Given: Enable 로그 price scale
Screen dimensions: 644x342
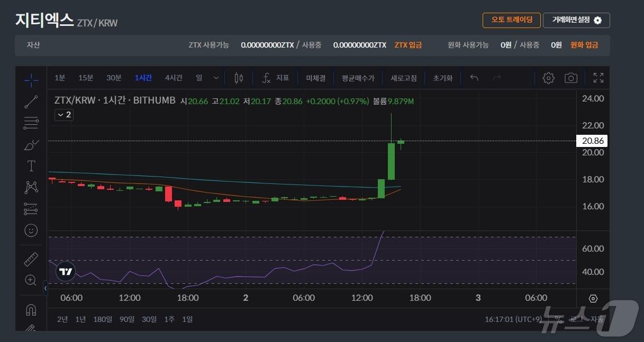Looking at the screenshot, I should pyautogui.click(x=577, y=319).
